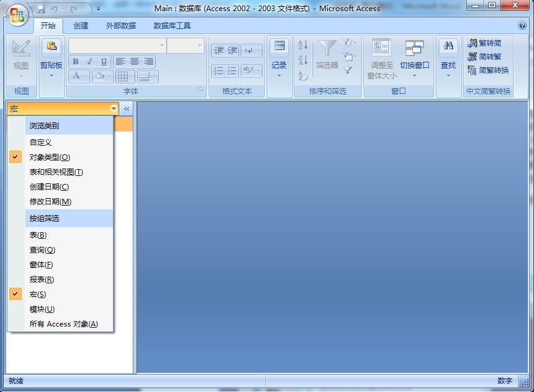Click the decrease indent icon
Viewport: 534px width, 392px height.
click(219, 51)
